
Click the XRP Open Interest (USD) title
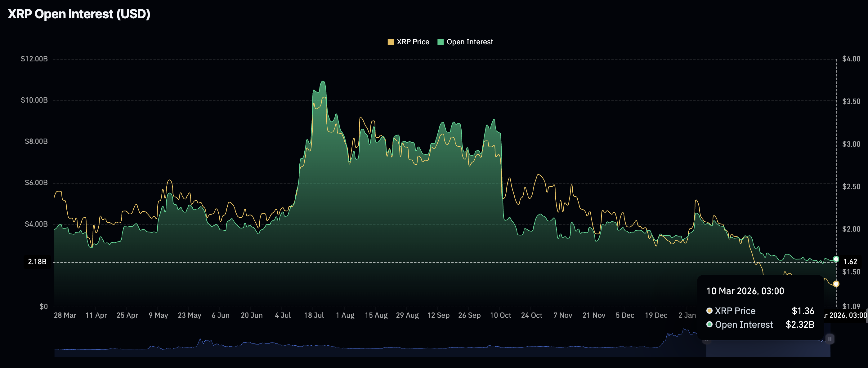tap(79, 14)
